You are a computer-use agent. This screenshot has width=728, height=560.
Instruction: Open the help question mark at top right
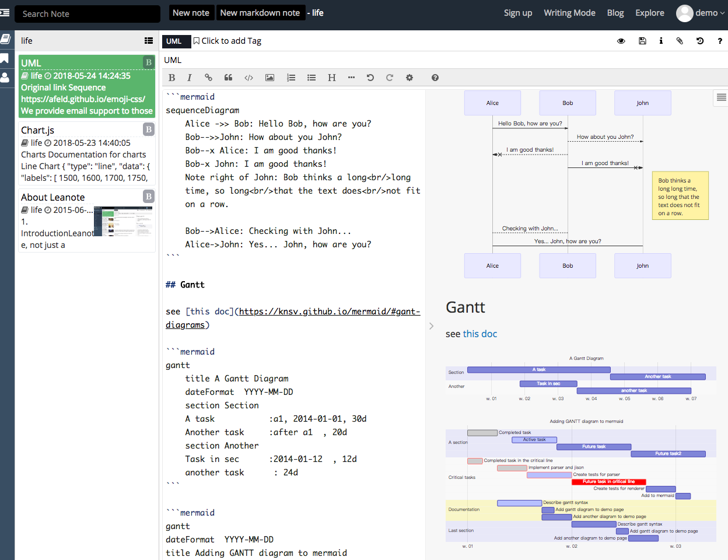[720, 41]
